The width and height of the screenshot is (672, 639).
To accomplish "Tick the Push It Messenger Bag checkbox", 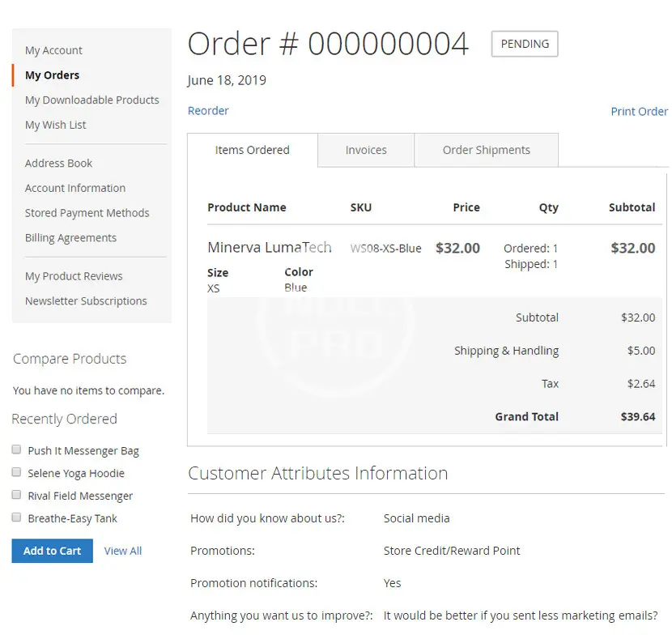I will [16, 449].
